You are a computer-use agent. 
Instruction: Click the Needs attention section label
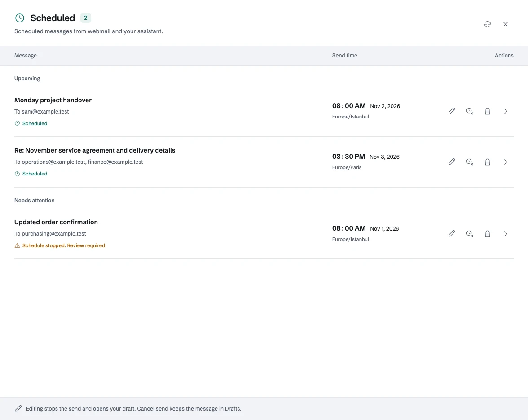point(34,201)
